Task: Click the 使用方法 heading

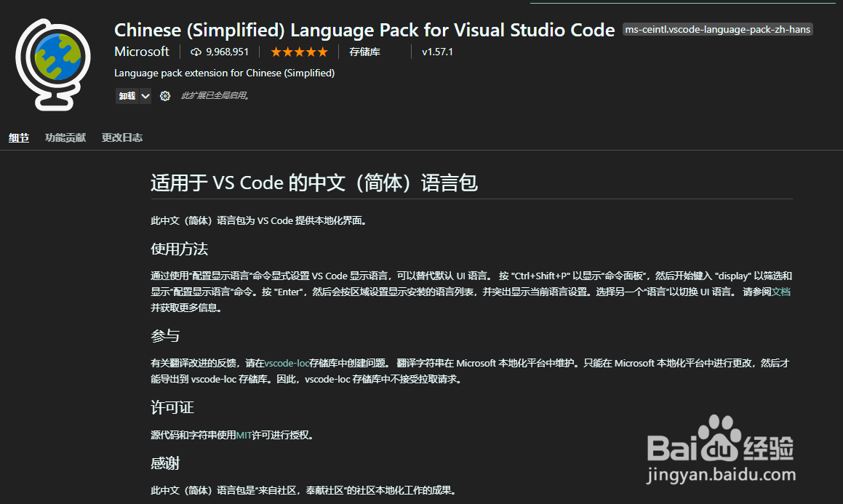Action: tap(179, 249)
